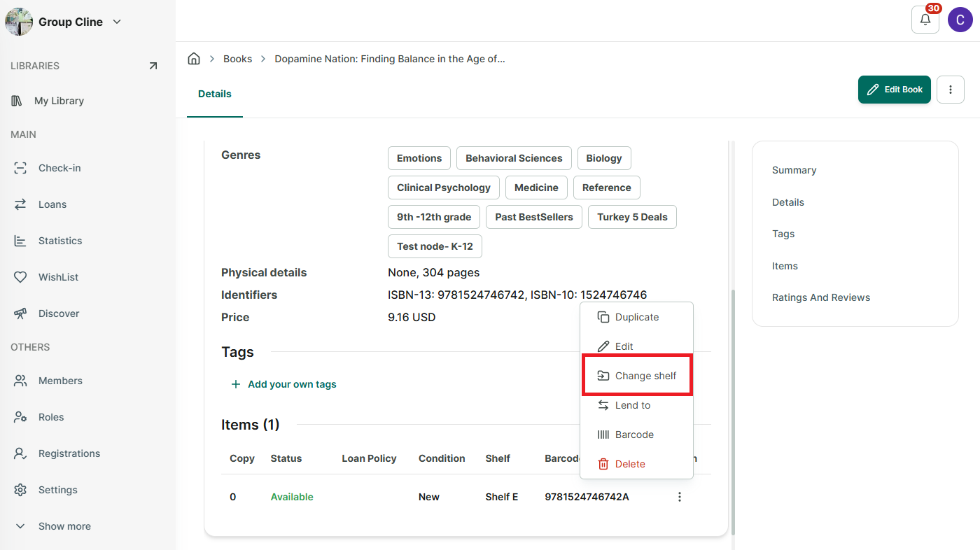Click the Behavioral Sciences genre chip
Viewport: 980px width, 550px height.
coord(514,158)
